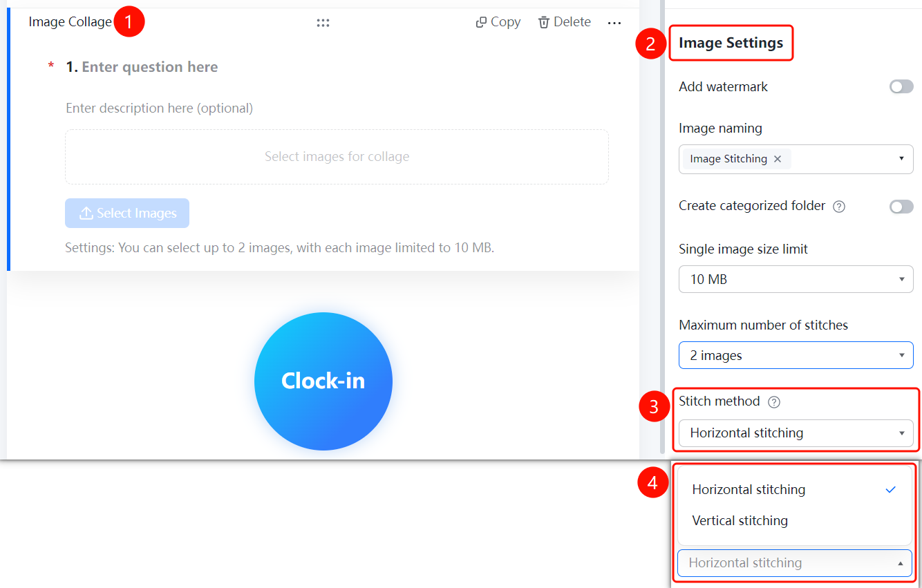Click the Settings note about 2 images limit
922x588 pixels.
(x=280, y=247)
